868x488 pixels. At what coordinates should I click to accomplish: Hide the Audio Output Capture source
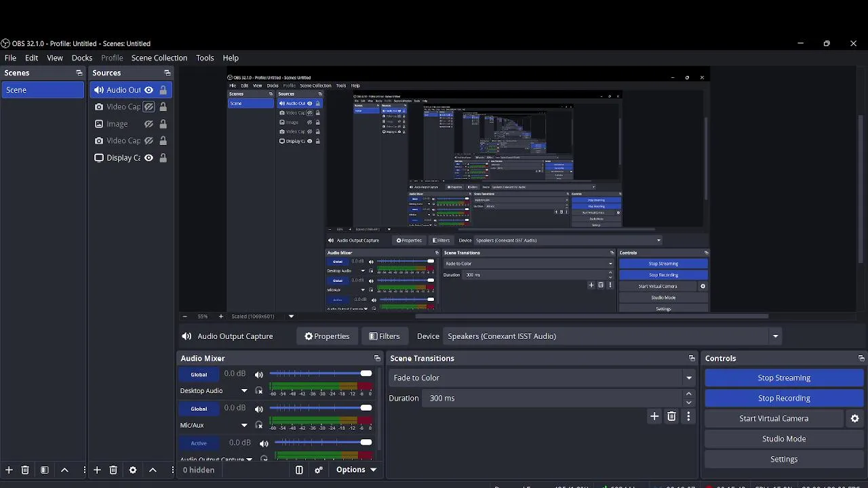[149, 89]
